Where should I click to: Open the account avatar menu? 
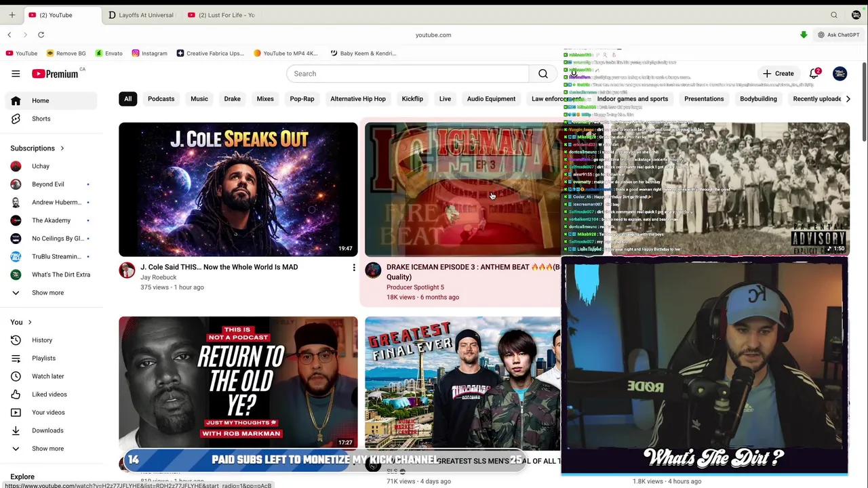[840, 73]
